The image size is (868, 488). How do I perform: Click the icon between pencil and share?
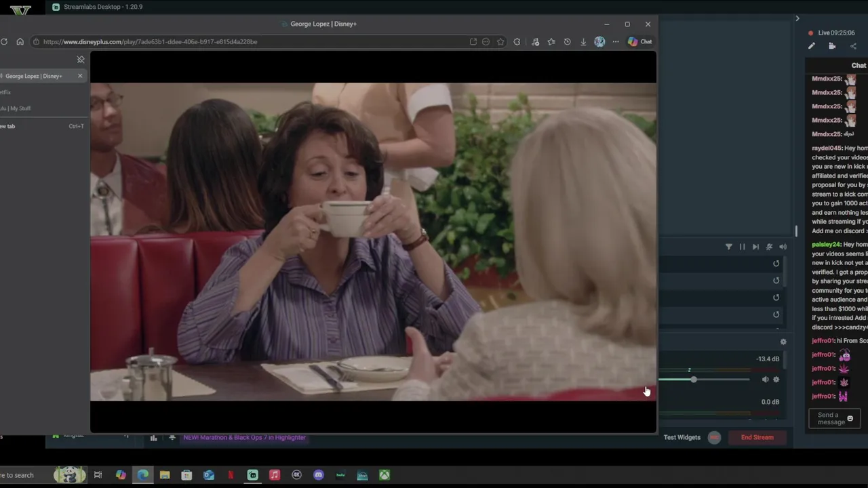(x=832, y=46)
